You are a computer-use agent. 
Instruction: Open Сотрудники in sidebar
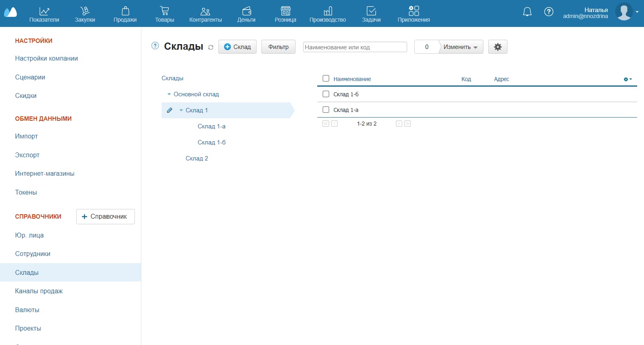coord(33,254)
